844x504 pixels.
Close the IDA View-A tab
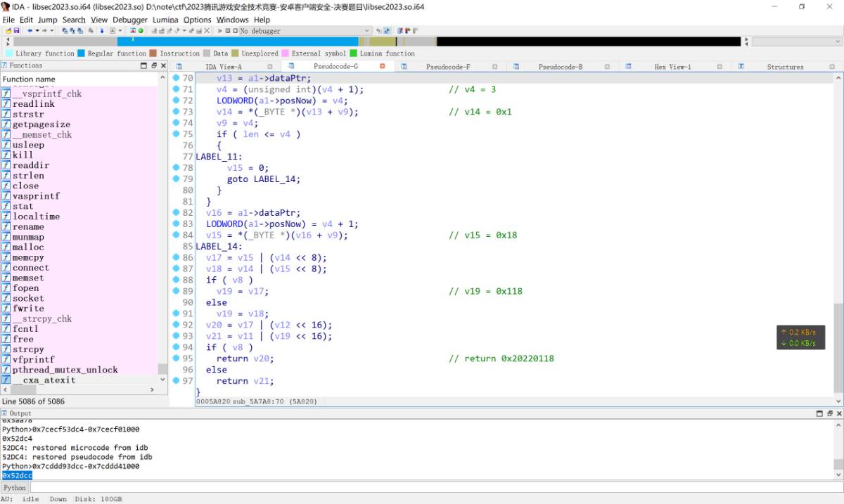coord(270,67)
